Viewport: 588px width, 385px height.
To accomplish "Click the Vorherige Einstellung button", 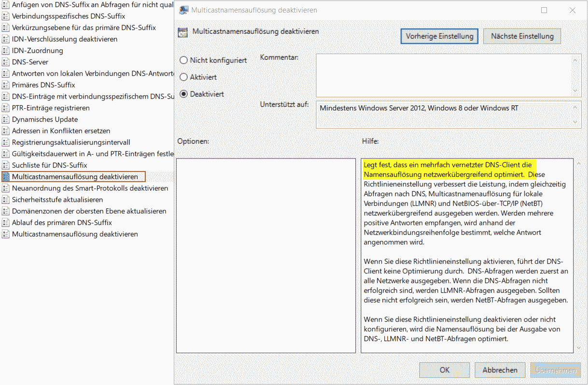I will coord(439,36).
